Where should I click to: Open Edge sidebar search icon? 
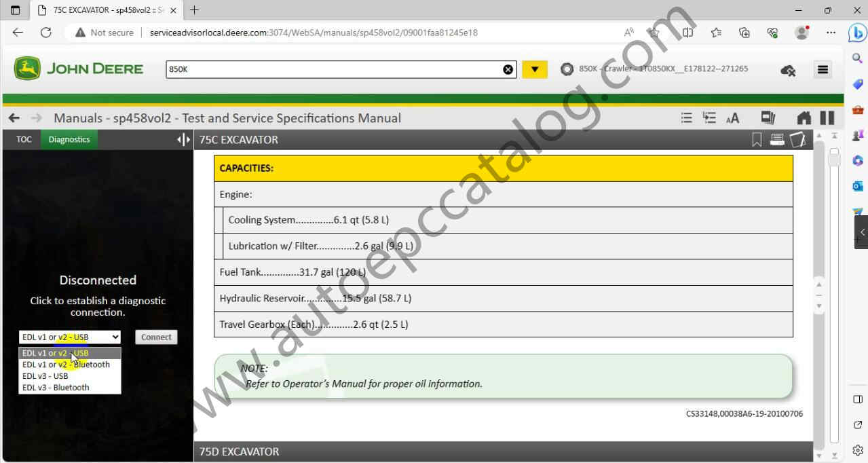click(x=857, y=58)
